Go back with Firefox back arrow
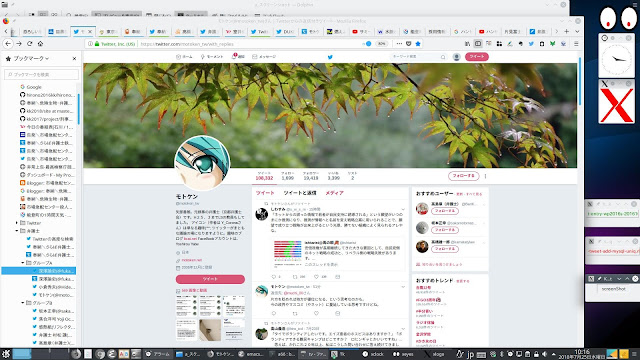This screenshot has width=640, height=360. 8,44
